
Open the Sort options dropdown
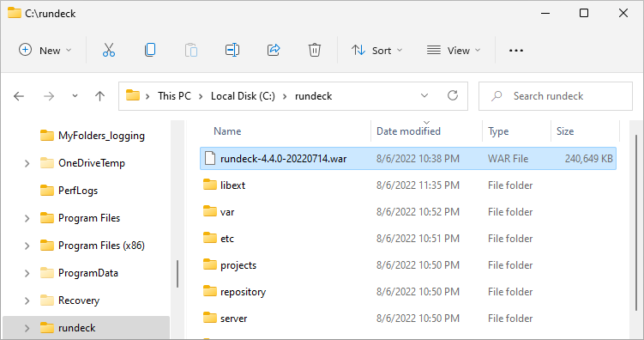(x=376, y=50)
